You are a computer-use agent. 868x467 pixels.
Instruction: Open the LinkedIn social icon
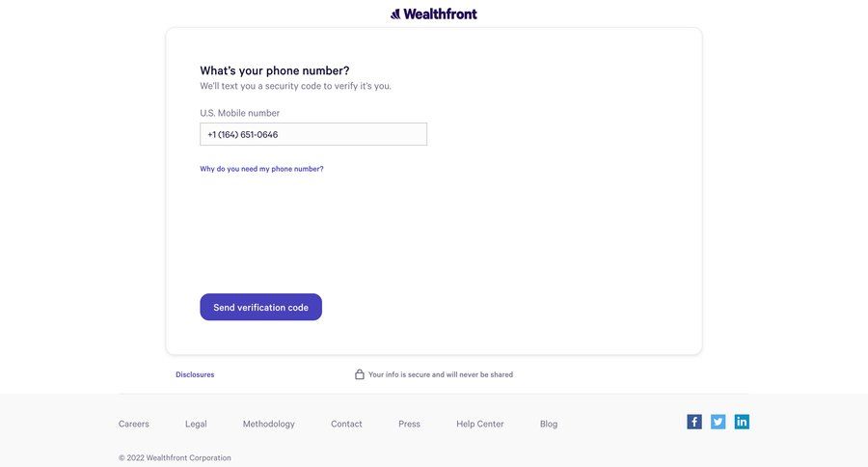(742, 422)
